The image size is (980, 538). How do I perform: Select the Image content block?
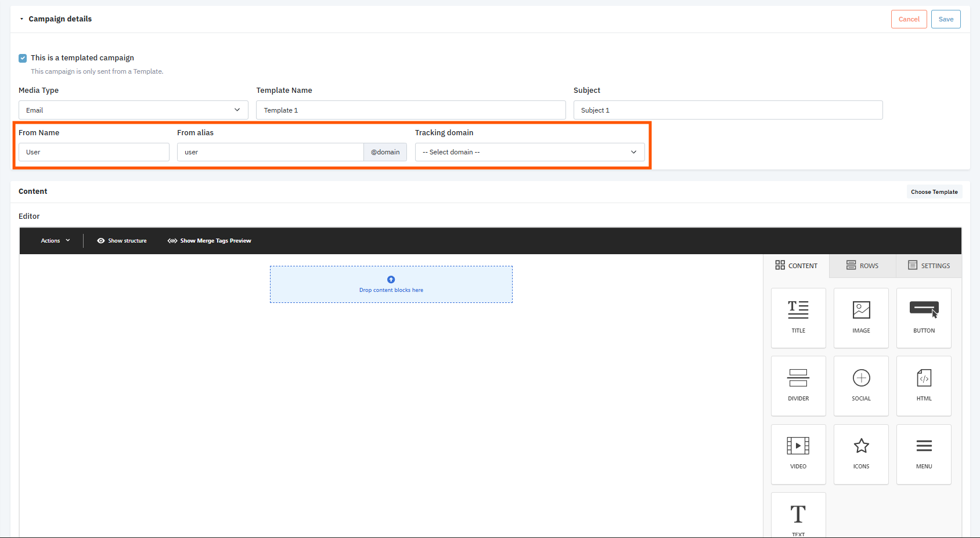pyautogui.click(x=861, y=317)
